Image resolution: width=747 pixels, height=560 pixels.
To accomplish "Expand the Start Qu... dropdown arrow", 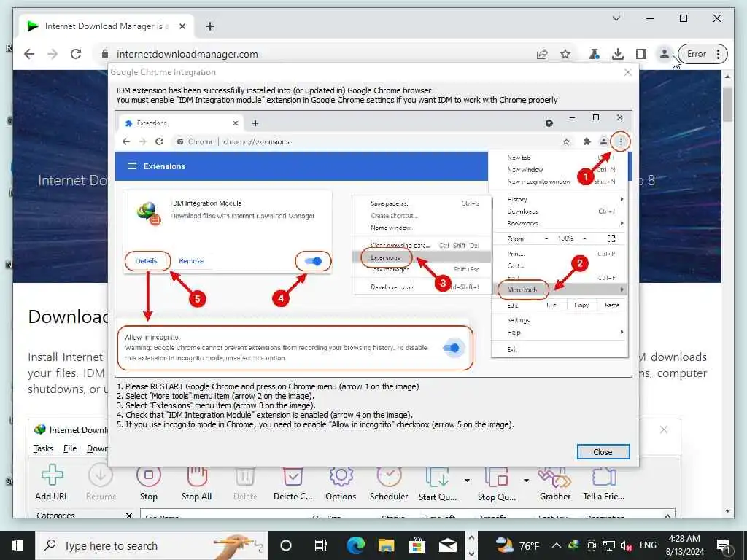I will click(467, 480).
